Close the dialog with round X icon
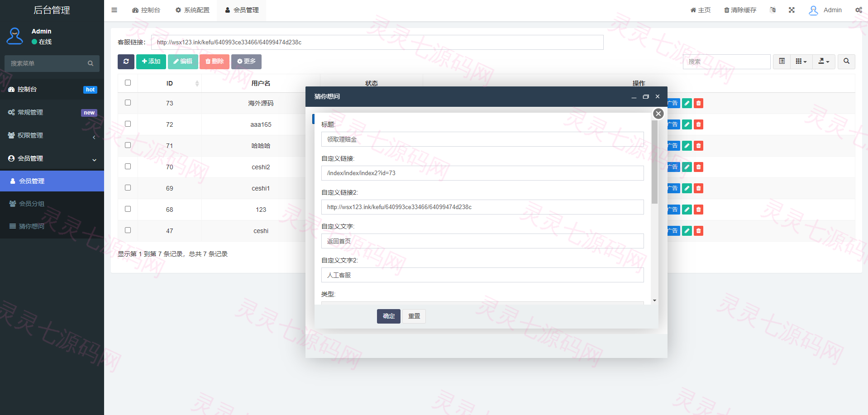Screen dimensions: 868x415 click(x=658, y=114)
